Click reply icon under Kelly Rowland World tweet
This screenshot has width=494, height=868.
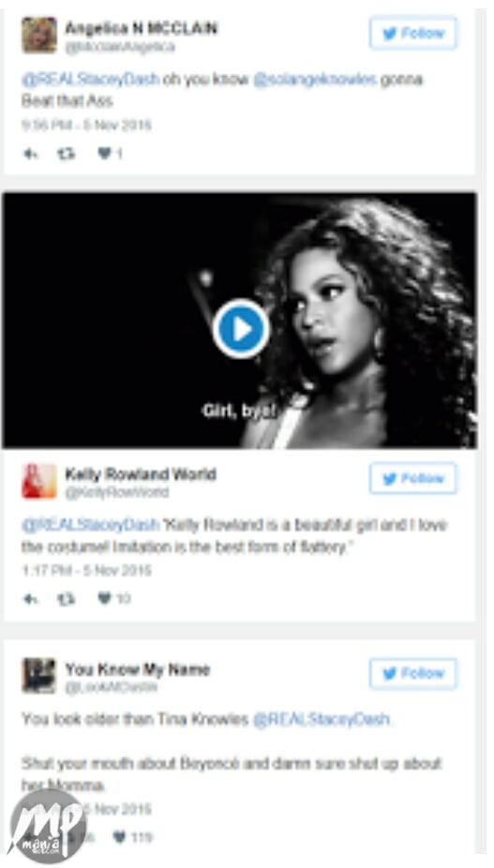(x=30, y=598)
